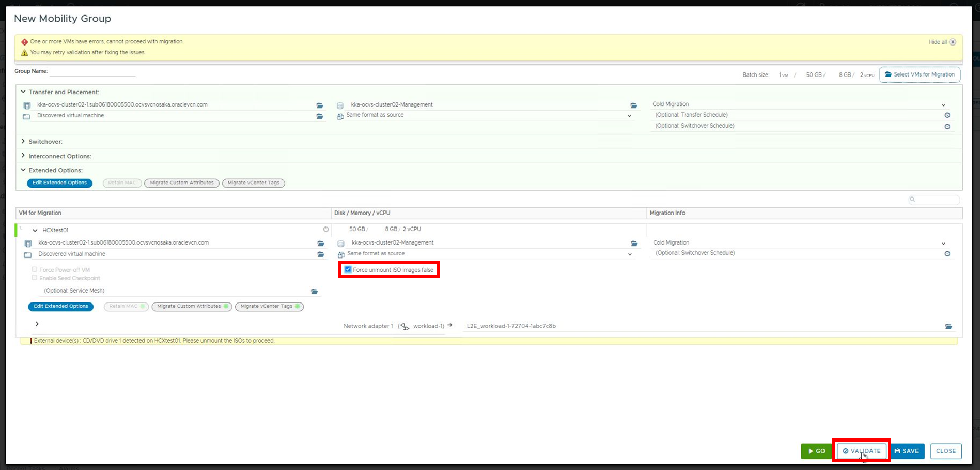The height and width of the screenshot is (470, 980).
Task: Click top Edit Extended Options button
Action: pyautogui.click(x=59, y=183)
